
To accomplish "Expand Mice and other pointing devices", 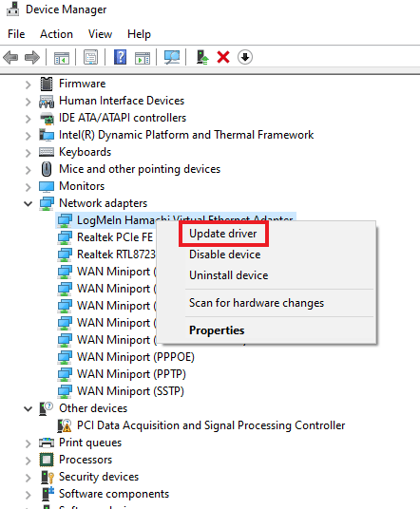I will click(29, 170).
